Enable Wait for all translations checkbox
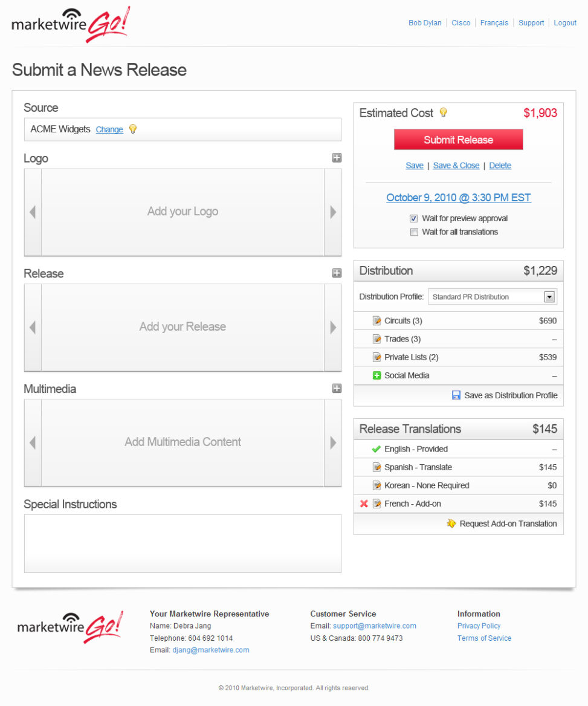Image resolution: width=588 pixels, height=706 pixels. (414, 232)
